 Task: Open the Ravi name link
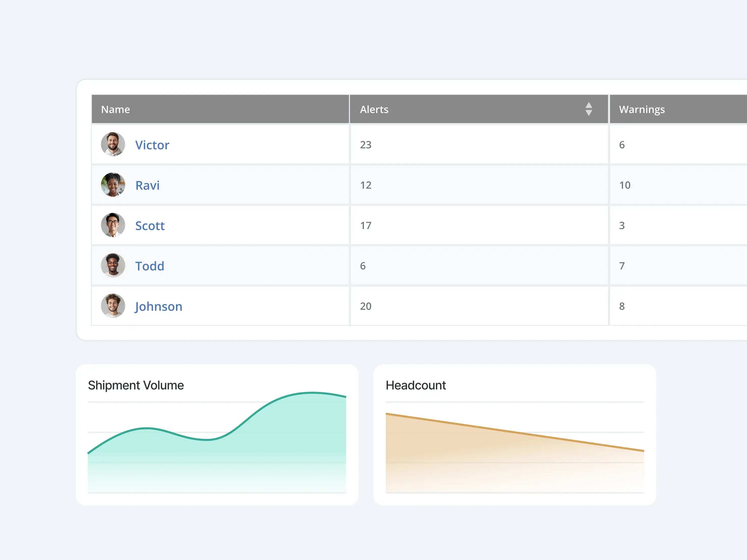click(x=147, y=185)
